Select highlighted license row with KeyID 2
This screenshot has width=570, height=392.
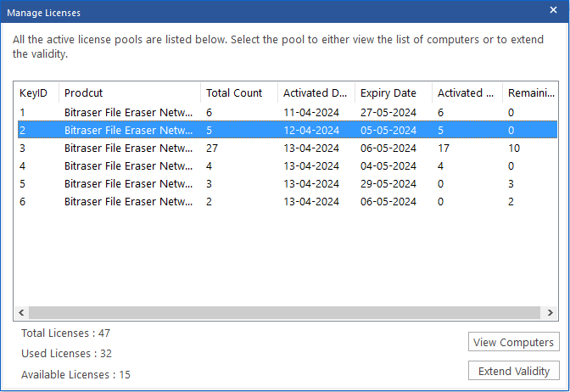(x=288, y=130)
